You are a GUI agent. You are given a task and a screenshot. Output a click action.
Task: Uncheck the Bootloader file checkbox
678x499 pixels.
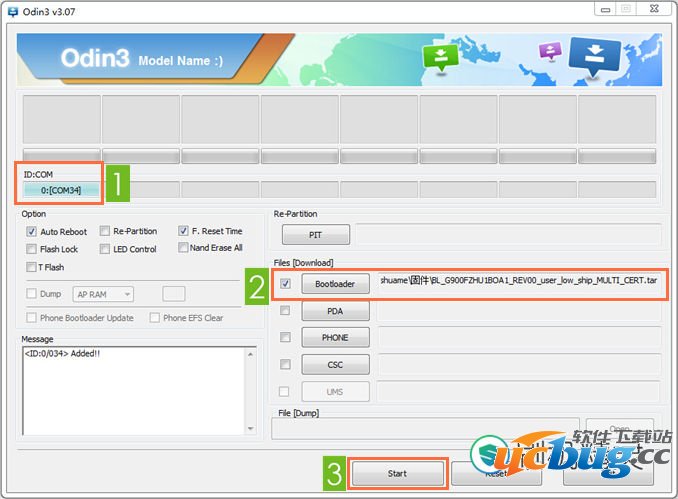[x=286, y=284]
